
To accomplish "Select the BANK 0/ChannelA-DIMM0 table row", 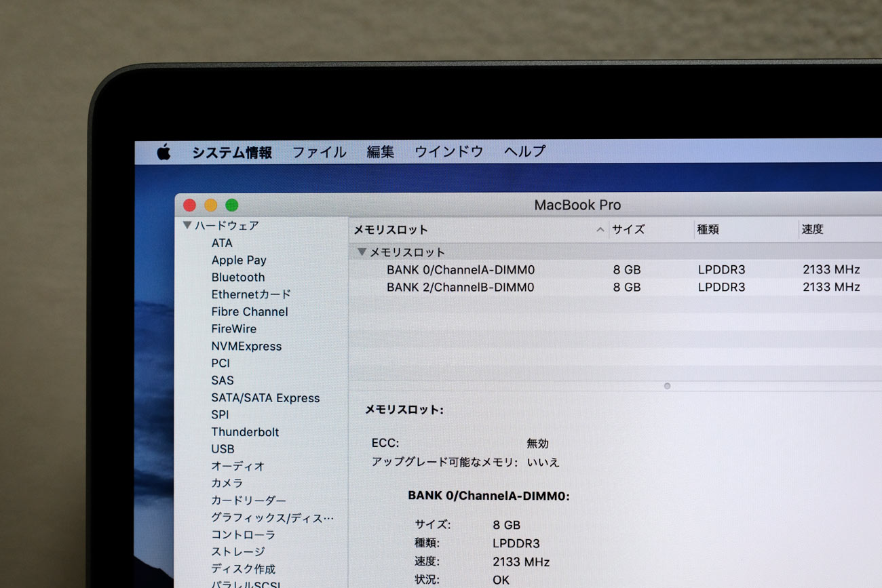I will pyautogui.click(x=615, y=270).
